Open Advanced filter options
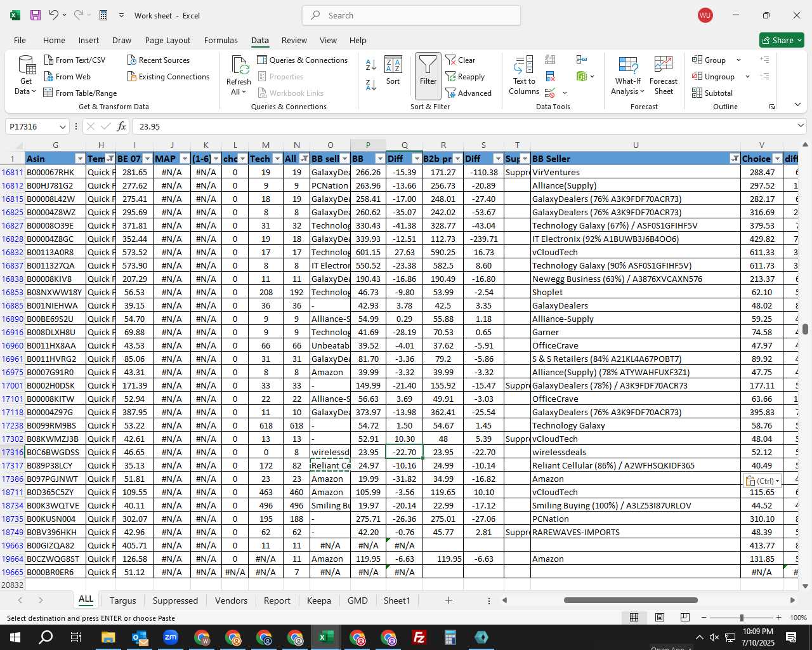Image resolution: width=812 pixels, height=650 pixels. [469, 93]
